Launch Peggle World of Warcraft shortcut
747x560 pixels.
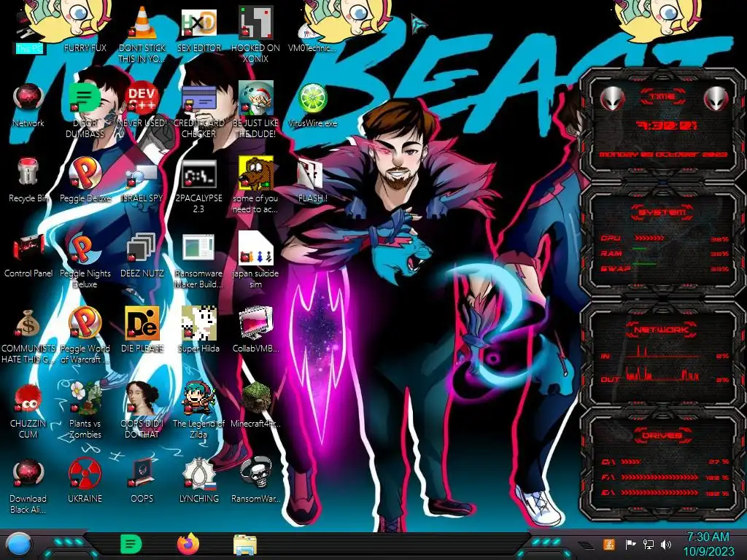coord(85,323)
